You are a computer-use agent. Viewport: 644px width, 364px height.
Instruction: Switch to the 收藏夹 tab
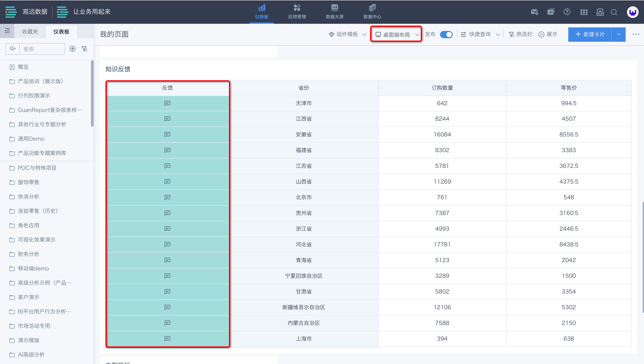click(30, 32)
